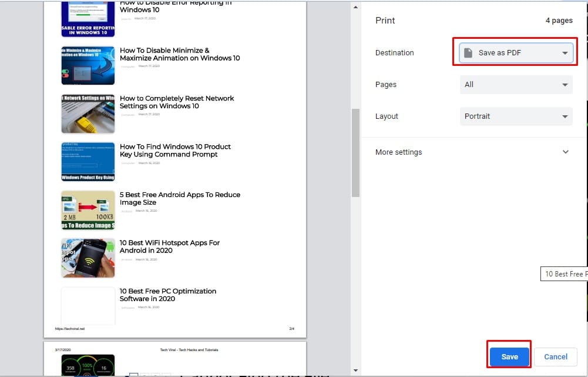Click the 'Print' heading text
The image size is (588, 377).
pos(385,20)
